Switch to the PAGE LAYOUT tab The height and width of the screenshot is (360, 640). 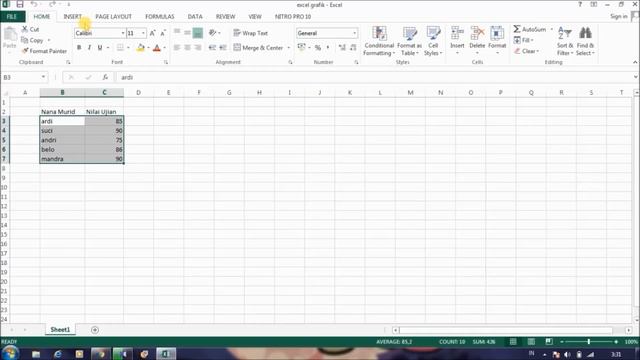[x=113, y=16]
